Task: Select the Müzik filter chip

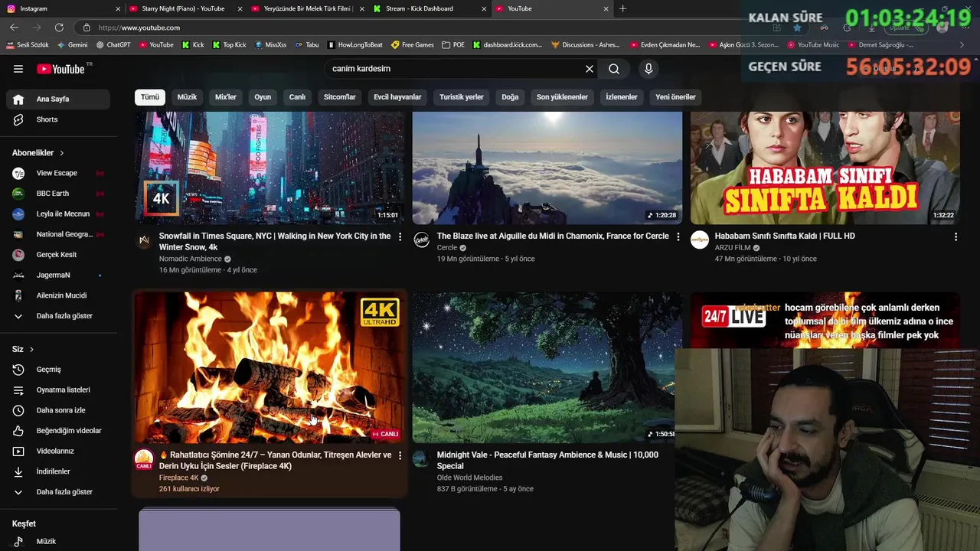Action: point(187,97)
